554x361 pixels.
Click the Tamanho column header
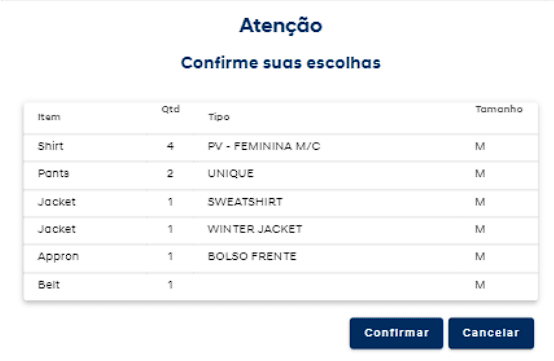499,109
